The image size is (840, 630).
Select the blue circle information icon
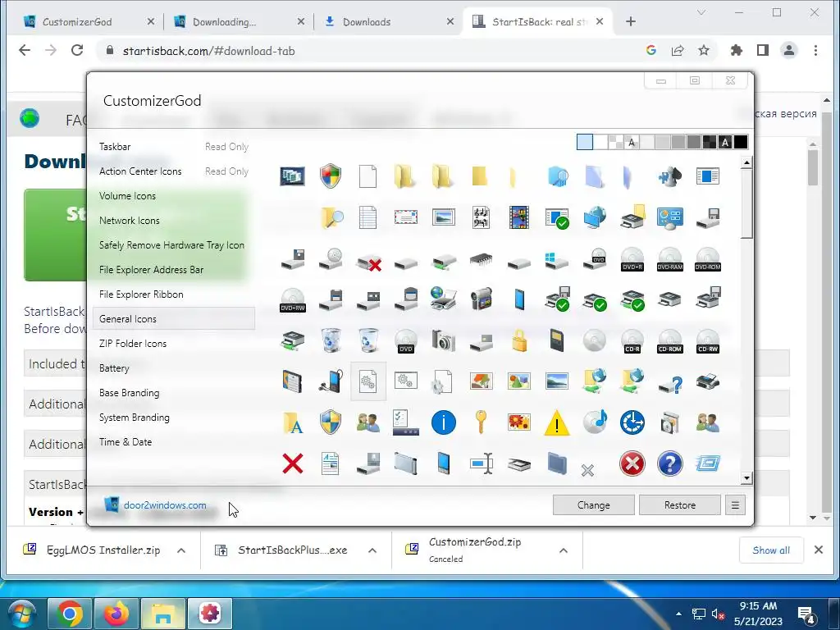[x=444, y=422]
